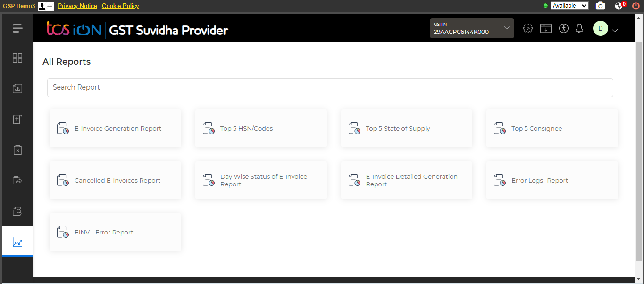Viewport: 644px width, 284px height.
Task: Select the reports chart icon in sidebar
Action: pyautogui.click(x=17, y=243)
